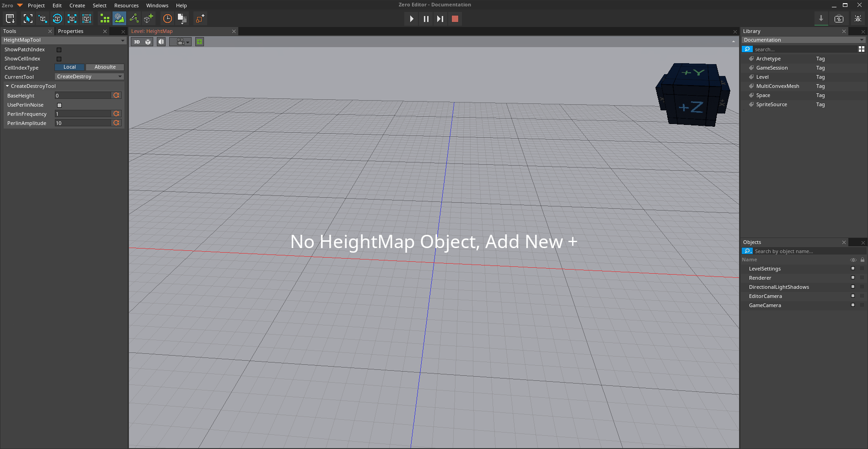
Task: Open the Select menu
Action: click(x=100, y=5)
